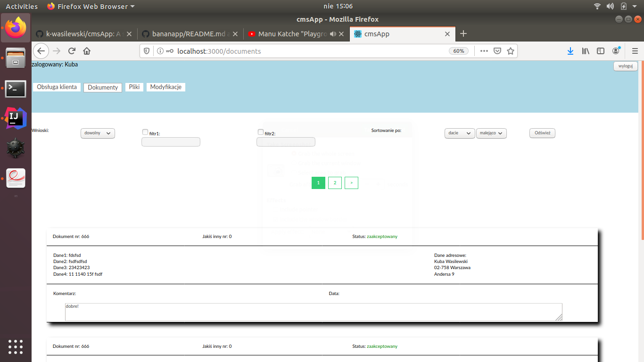Open the Obsługa klienta section
The height and width of the screenshot is (362, 644).
tap(57, 87)
